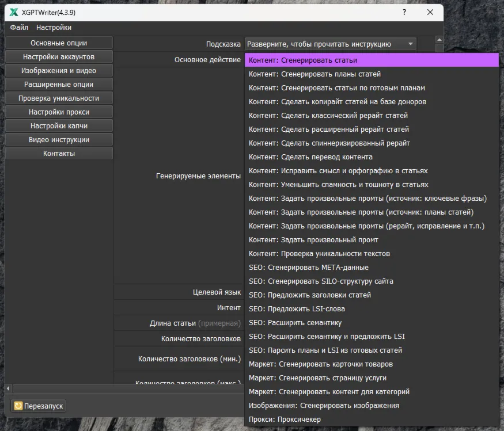Click the horizontal scrollbar left arrow
The image size is (504, 431).
8,388
